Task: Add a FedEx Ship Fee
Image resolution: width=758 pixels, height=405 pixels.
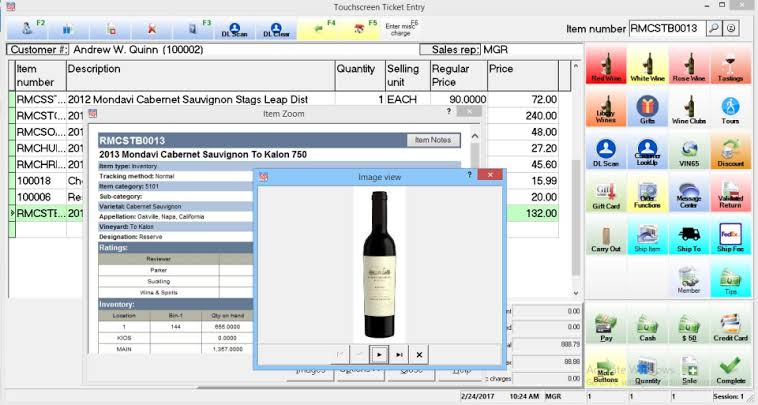Action: tap(730, 236)
